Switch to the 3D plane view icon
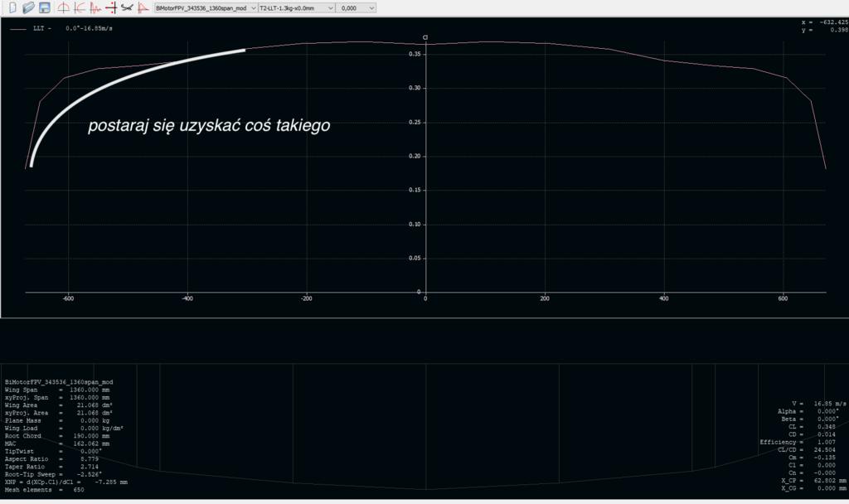 [x=127, y=7]
